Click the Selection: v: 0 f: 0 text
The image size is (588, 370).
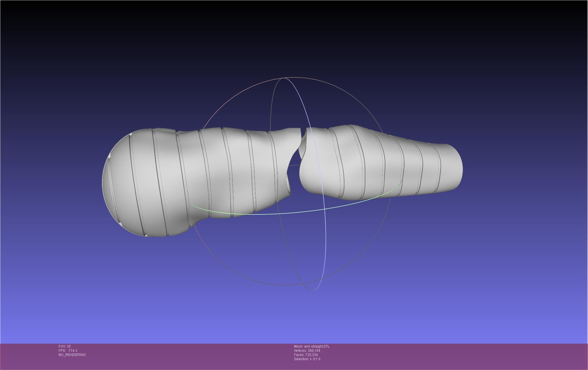[x=307, y=359]
